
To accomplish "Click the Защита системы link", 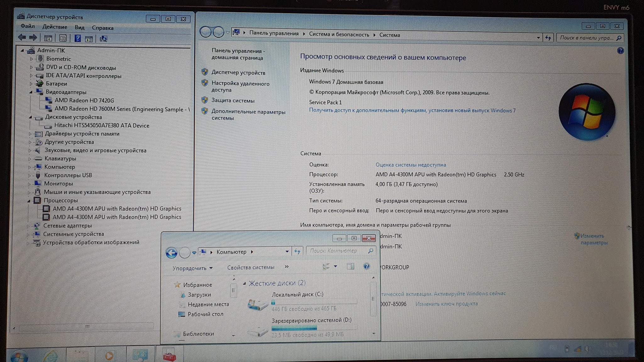I will (x=233, y=101).
